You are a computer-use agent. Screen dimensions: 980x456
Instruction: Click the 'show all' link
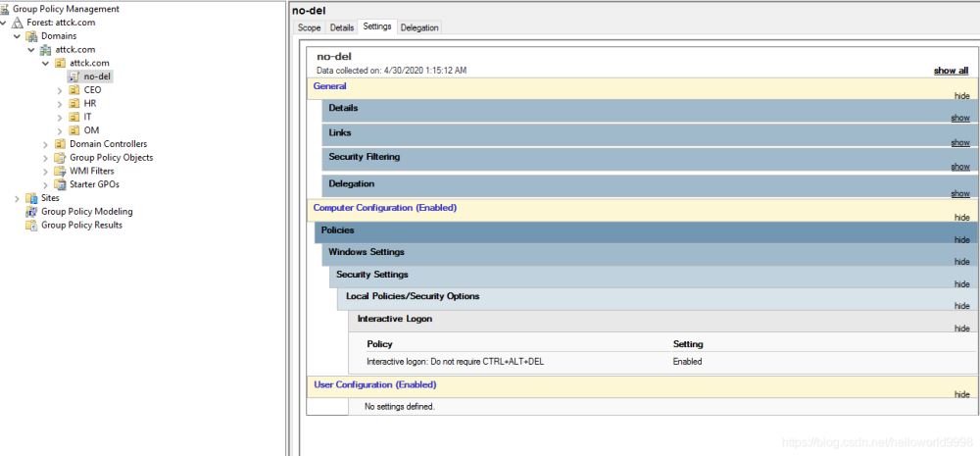951,71
